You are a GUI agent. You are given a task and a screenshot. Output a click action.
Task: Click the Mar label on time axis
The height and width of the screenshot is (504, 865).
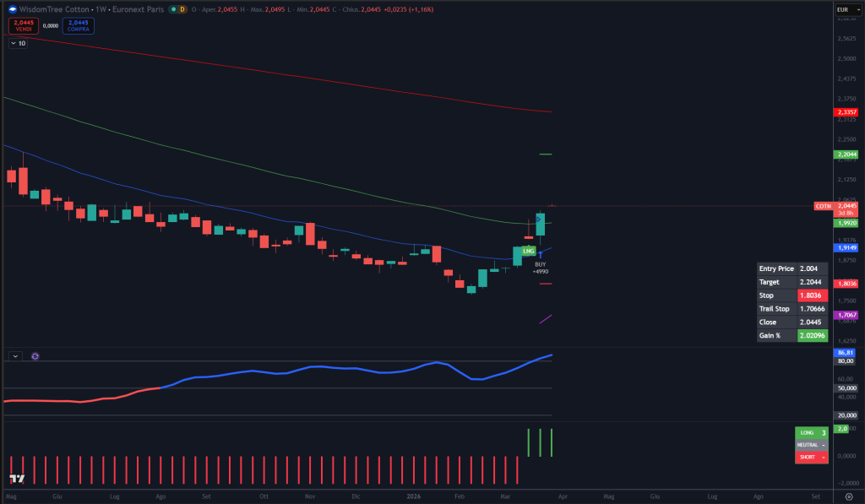[505, 496]
